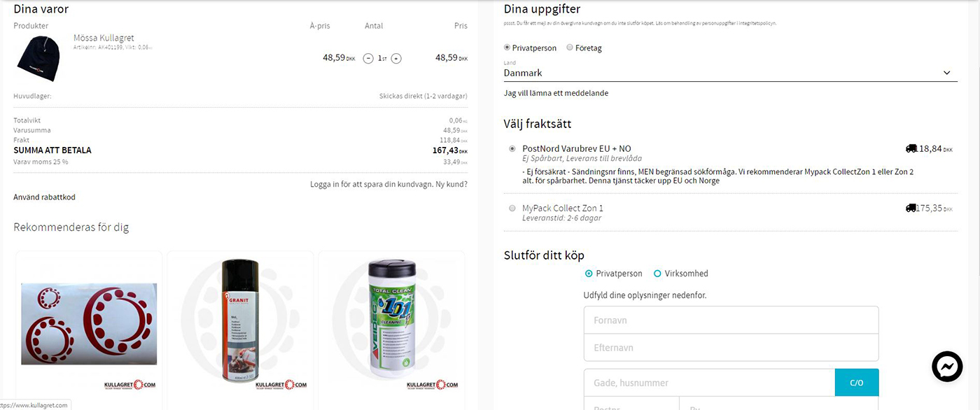
Task: Focus the Fornavn input field
Action: pyautogui.click(x=731, y=320)
